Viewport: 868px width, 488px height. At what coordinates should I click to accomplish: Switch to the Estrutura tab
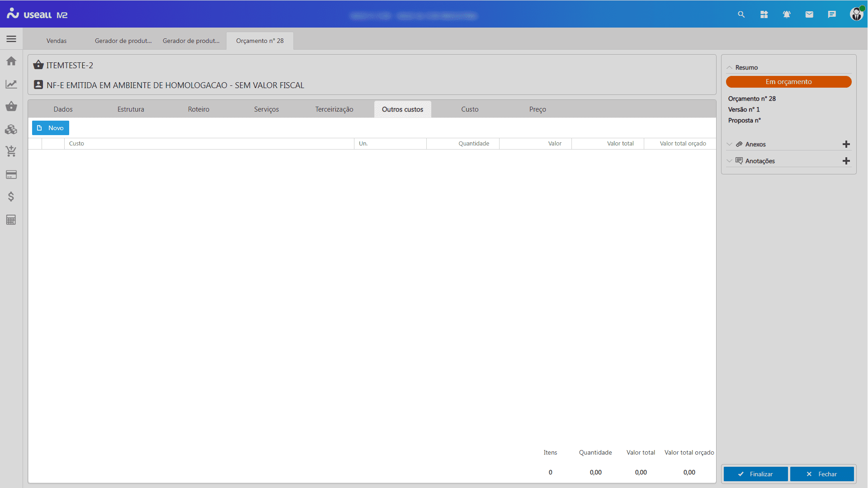[x=131, y=109]
